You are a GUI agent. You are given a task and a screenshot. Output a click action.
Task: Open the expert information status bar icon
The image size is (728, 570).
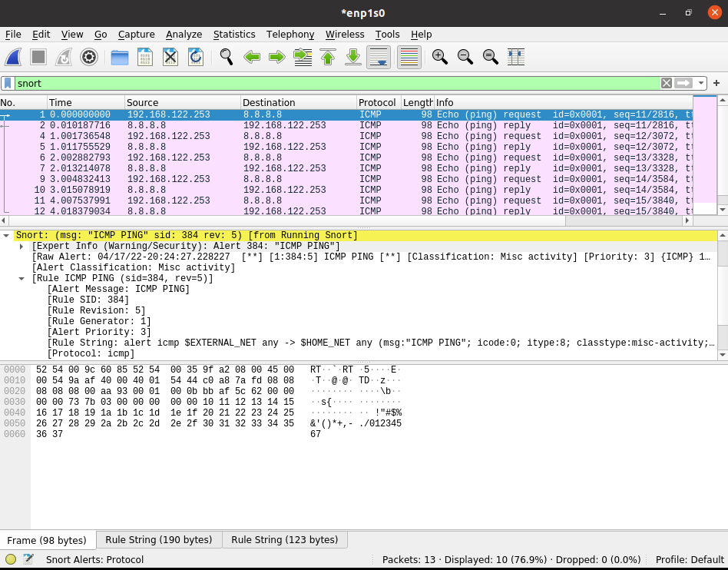coord(11,560)
